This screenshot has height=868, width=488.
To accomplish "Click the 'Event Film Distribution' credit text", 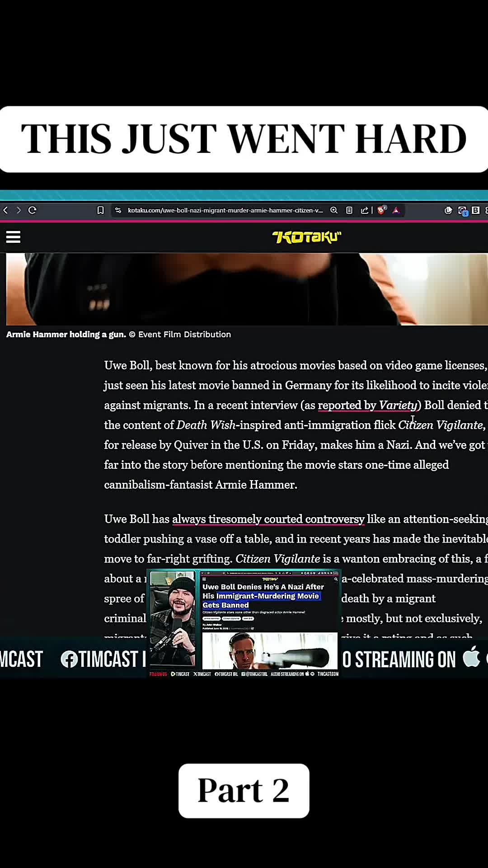I will pos(184,335).
